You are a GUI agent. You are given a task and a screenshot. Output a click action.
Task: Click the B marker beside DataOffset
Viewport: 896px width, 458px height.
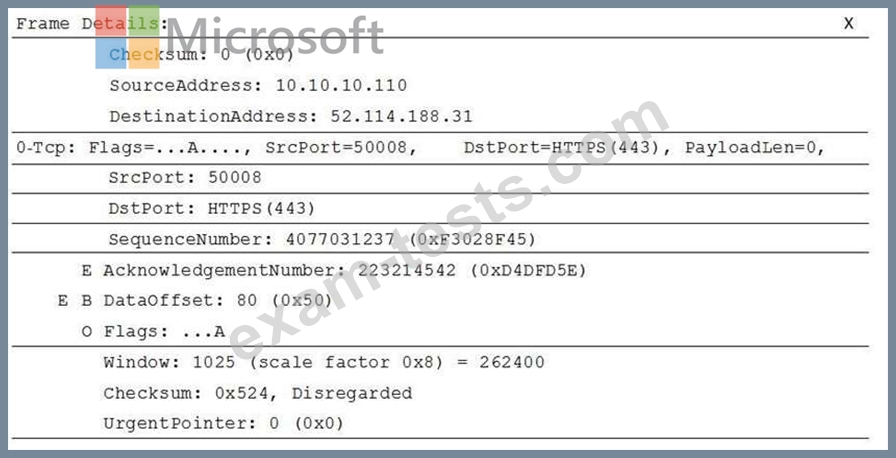86,301
